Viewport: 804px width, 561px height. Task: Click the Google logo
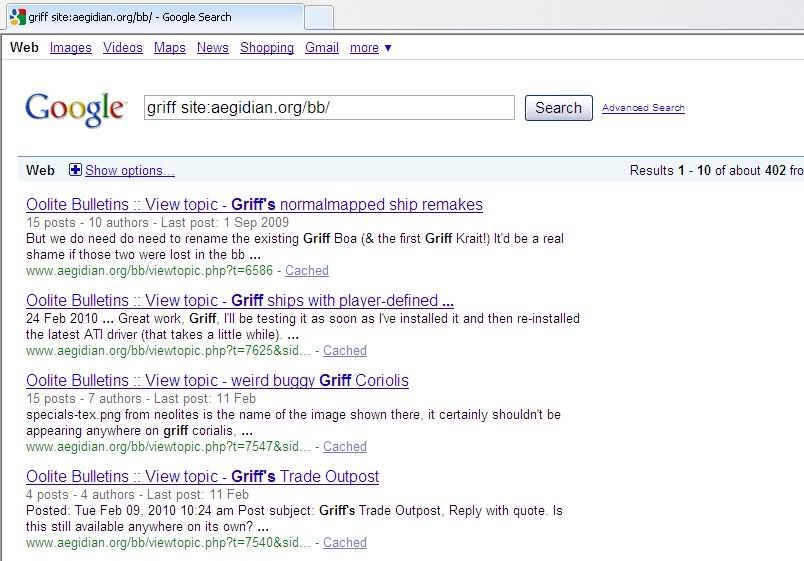[x=75, y=109]
